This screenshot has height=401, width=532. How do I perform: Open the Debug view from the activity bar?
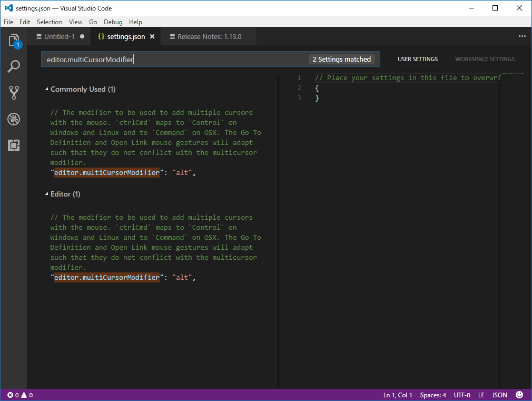click(14, 119)
